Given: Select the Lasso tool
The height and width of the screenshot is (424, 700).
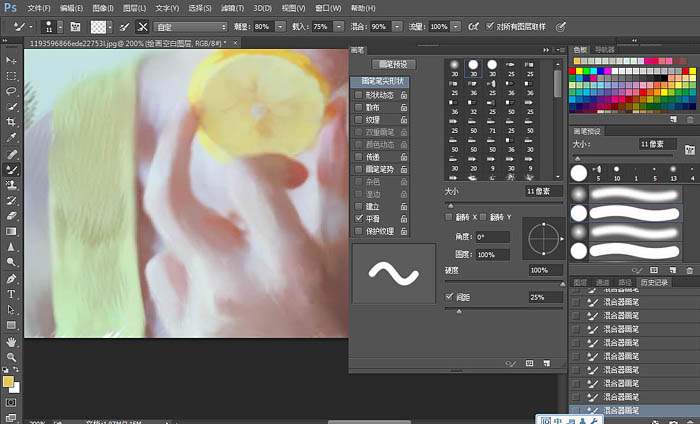Looking at the screenshot, I should pos(11,91).
